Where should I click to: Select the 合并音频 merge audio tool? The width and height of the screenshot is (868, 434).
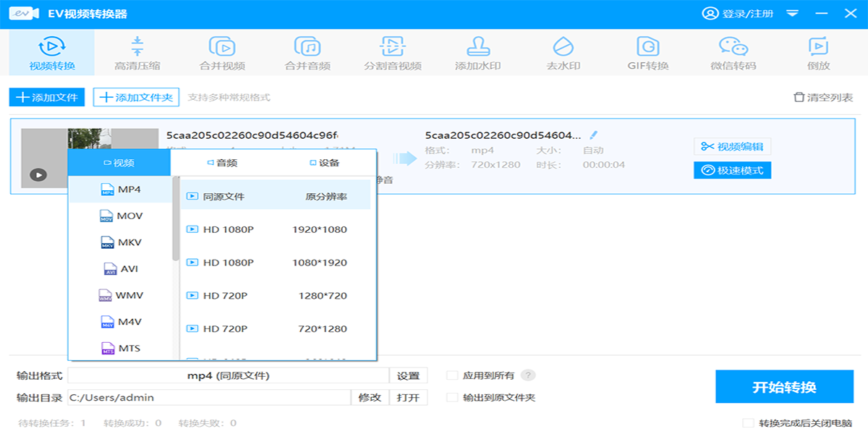point(307,54)
